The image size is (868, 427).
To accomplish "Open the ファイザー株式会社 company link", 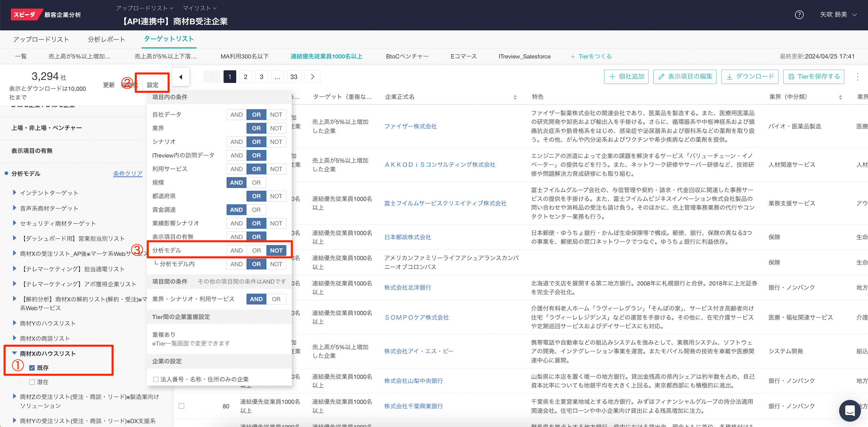I will (410, 126).
